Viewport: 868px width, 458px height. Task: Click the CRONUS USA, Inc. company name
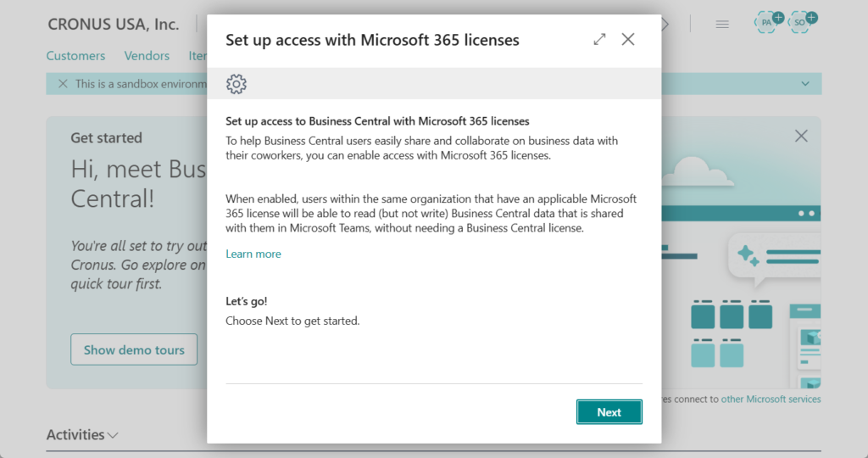[x=113, y=25]
